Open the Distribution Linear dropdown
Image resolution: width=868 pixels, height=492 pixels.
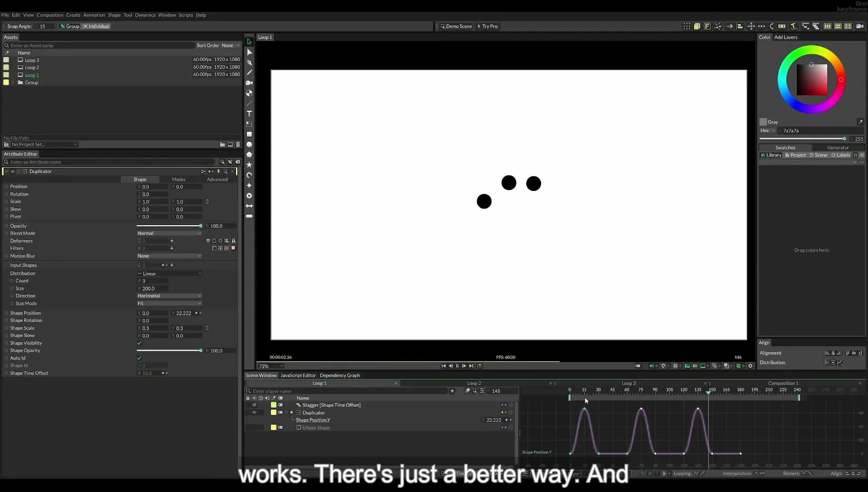point(169,274)
